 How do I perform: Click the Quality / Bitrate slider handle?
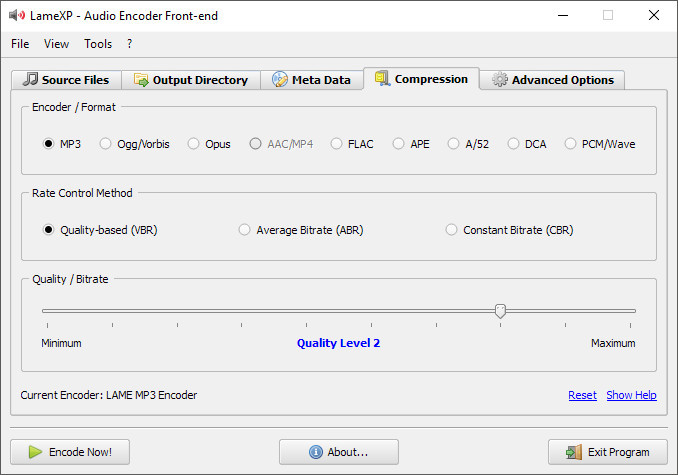500,311
